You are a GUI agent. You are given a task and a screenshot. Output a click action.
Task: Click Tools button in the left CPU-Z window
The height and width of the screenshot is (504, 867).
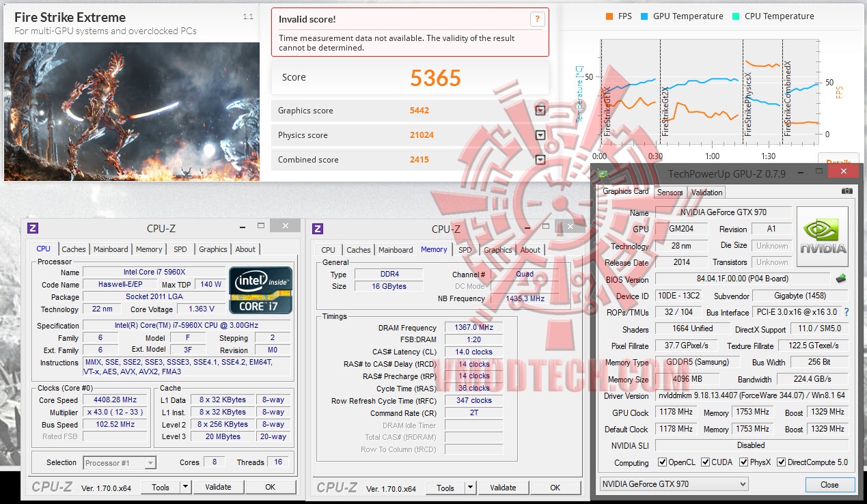click(161, 487)
